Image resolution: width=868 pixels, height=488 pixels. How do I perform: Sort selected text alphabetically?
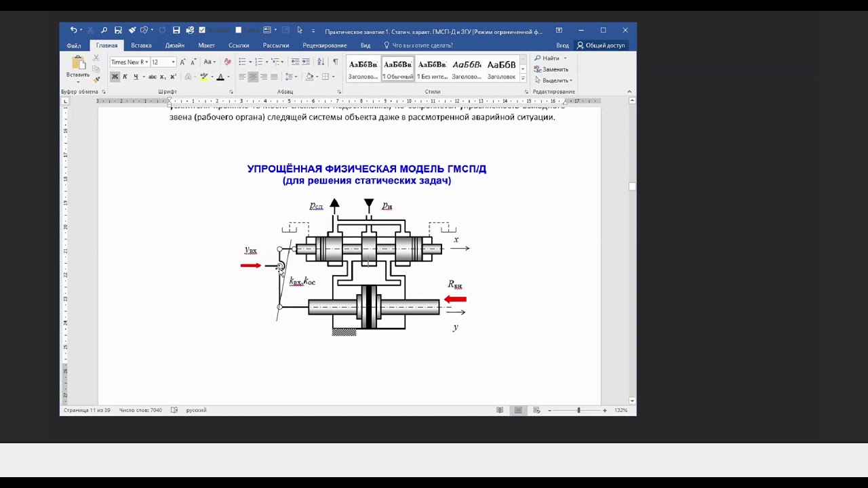321,62
